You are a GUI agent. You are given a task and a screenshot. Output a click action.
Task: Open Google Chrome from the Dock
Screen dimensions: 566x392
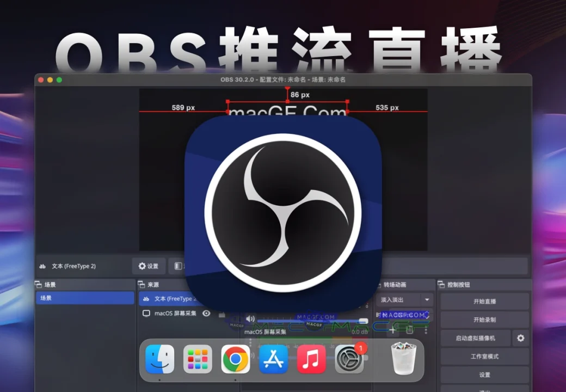(235, 359)
